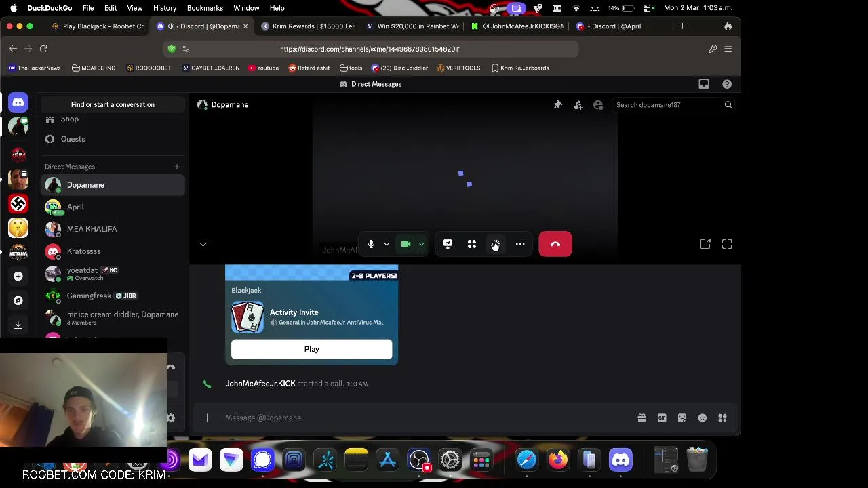The height and width of the screenshot is (488, 868).
Task: Open Youtube bookmark link
Action: (x=264, y=68)
